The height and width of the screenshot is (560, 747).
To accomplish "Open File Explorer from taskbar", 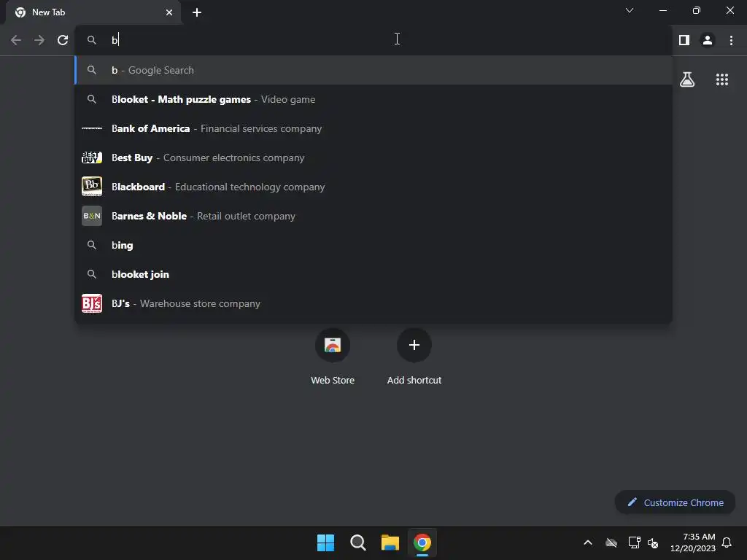I will 390,542.
